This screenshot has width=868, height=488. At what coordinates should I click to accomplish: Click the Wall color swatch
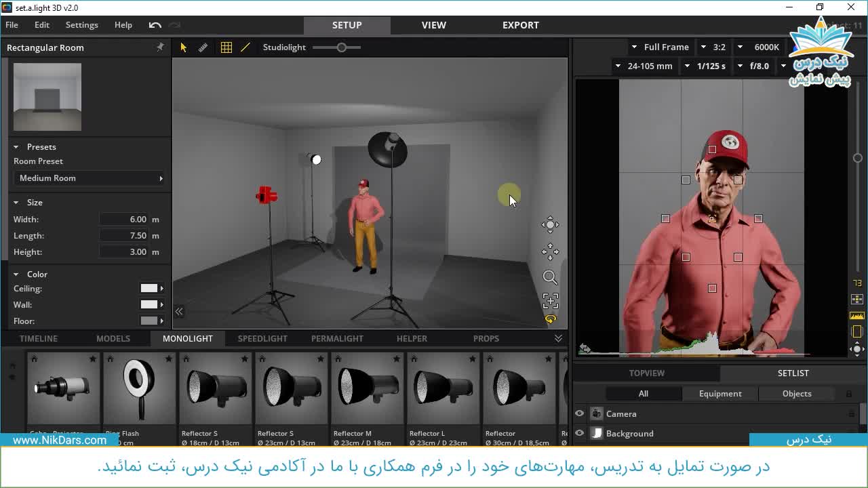click(x=149, y=305)
